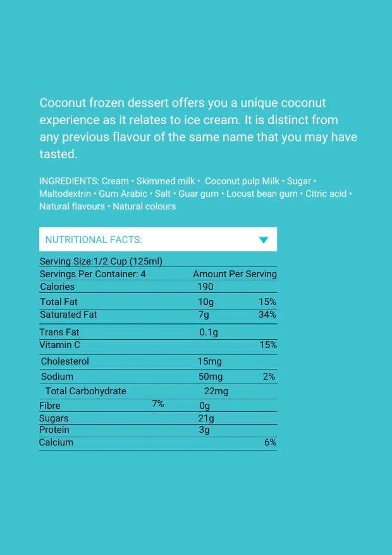Click the coconut frozen dessert description paragraph
This screenshot has width=392, height=555.
(198, 128)
